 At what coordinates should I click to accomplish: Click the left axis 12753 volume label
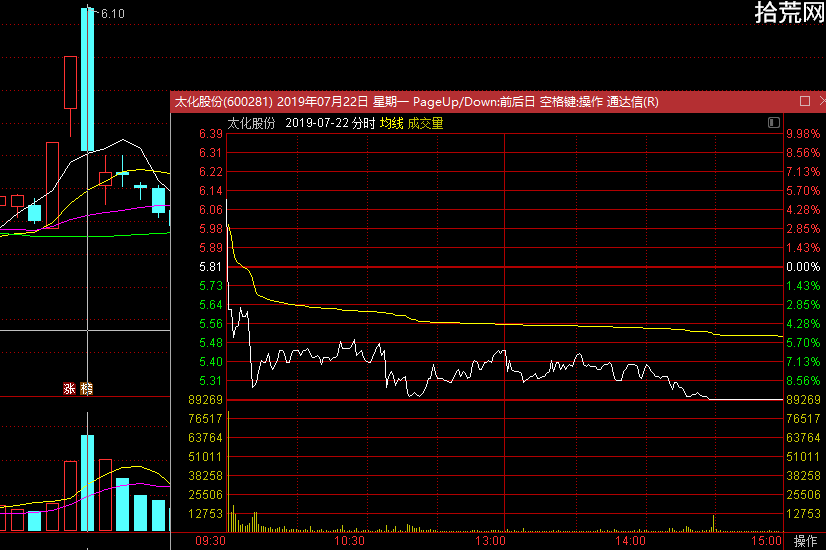pos(205,513)
